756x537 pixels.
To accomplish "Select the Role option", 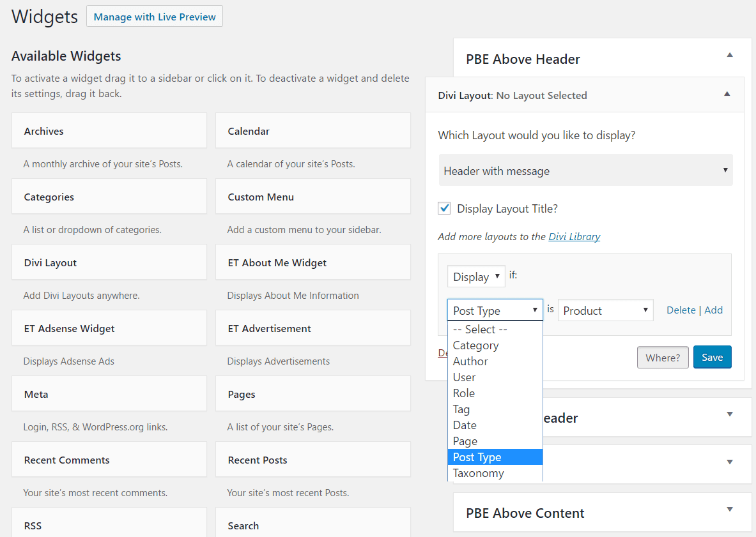I will point(464,393).
